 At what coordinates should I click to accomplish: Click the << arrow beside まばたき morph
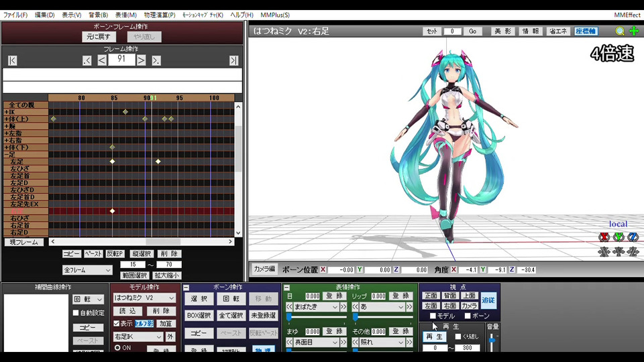289,307
